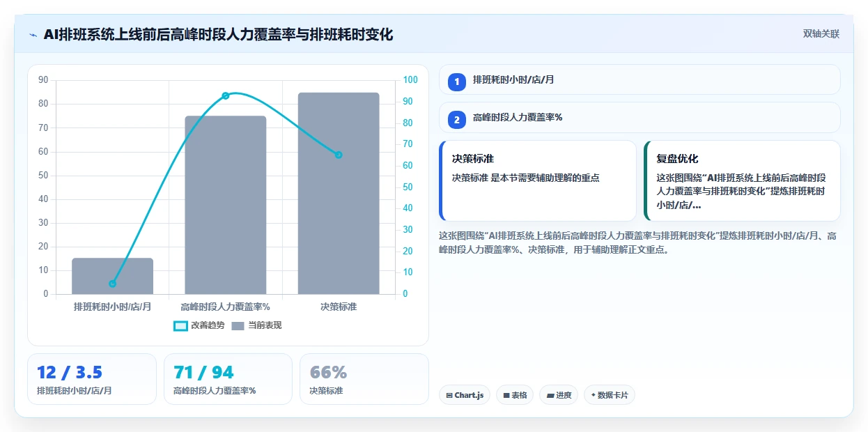Click the x-axis label 排班耗时小时/店/月
The height and width of the screenshot is (432, 868).
click(112, 307)
